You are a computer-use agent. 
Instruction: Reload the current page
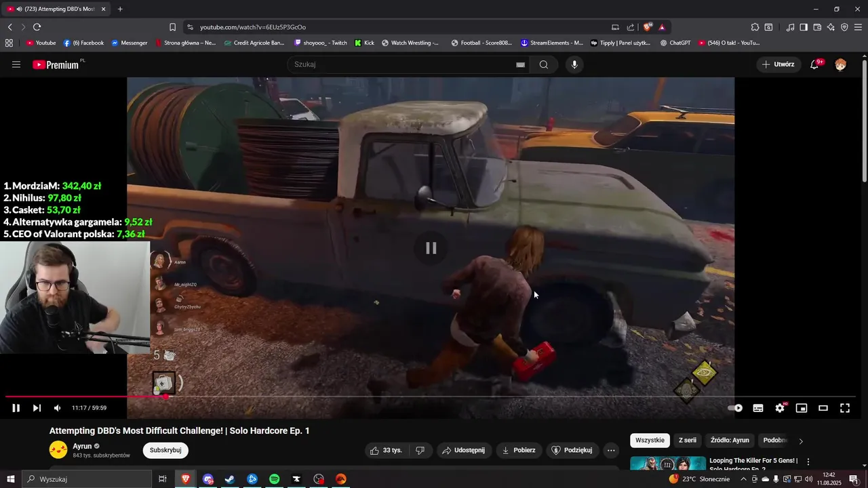[x=37, y=27]
